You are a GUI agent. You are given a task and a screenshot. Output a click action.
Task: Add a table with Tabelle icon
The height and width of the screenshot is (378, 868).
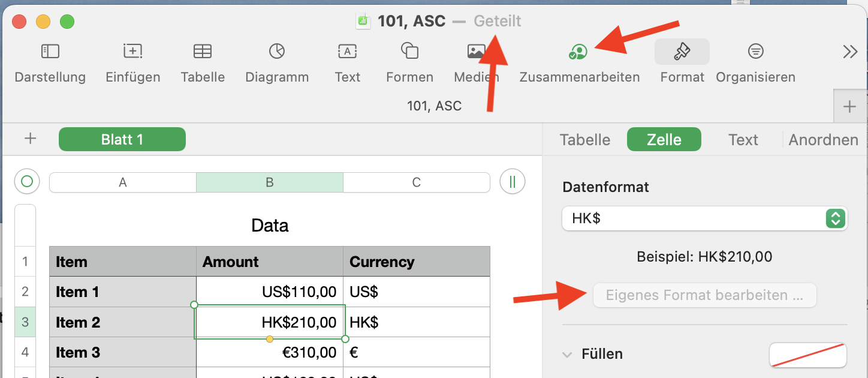click(203, 52)
